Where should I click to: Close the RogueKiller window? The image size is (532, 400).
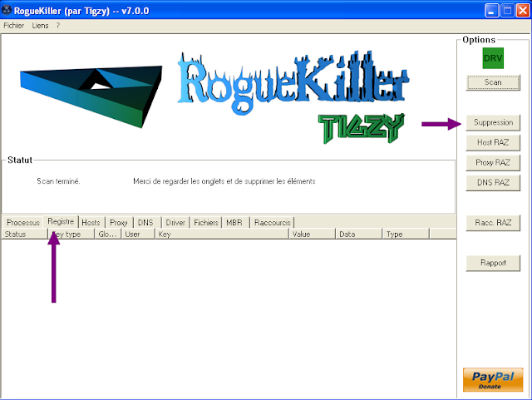(x=523, y=11)
